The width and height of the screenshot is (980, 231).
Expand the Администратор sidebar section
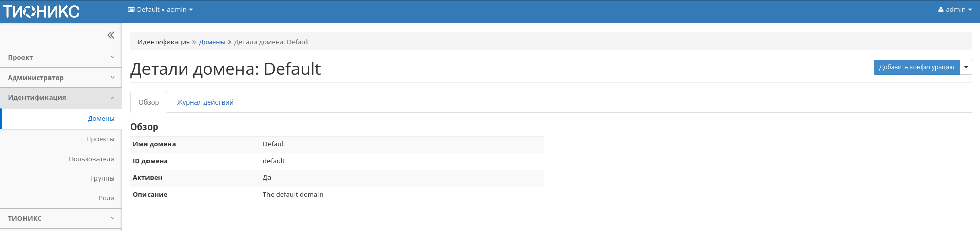[61, 78]
